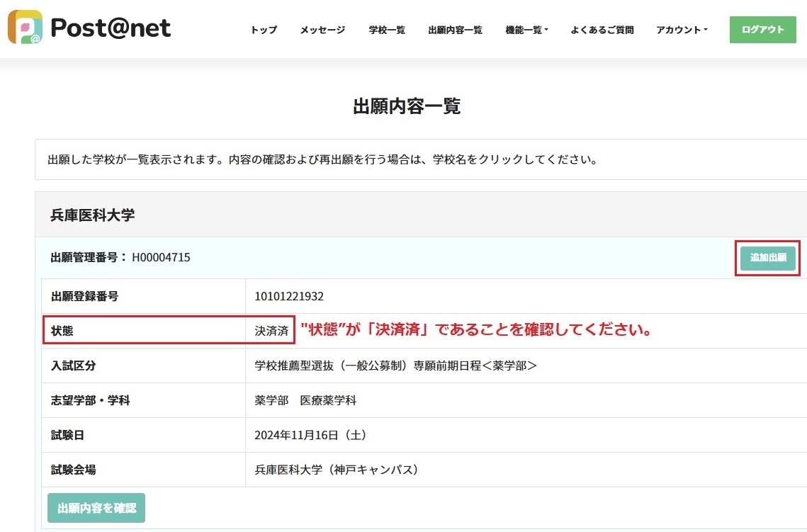Viewport: 807px width, 532px height.
Task: Open よくあるご質問 page
Action: coord(602,30)
